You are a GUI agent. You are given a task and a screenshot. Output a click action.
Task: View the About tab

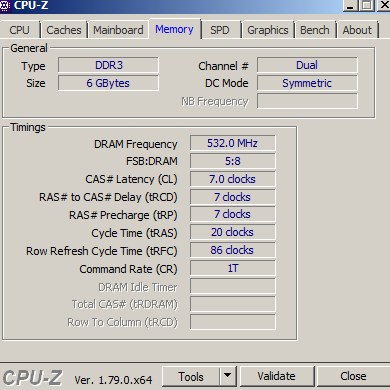click(x=357, y=30)
